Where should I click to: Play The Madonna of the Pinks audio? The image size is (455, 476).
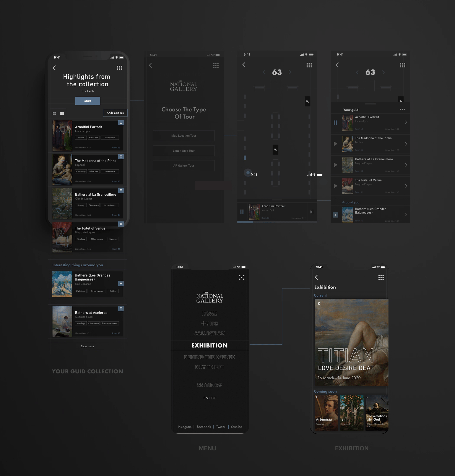[x=335, y=144]
